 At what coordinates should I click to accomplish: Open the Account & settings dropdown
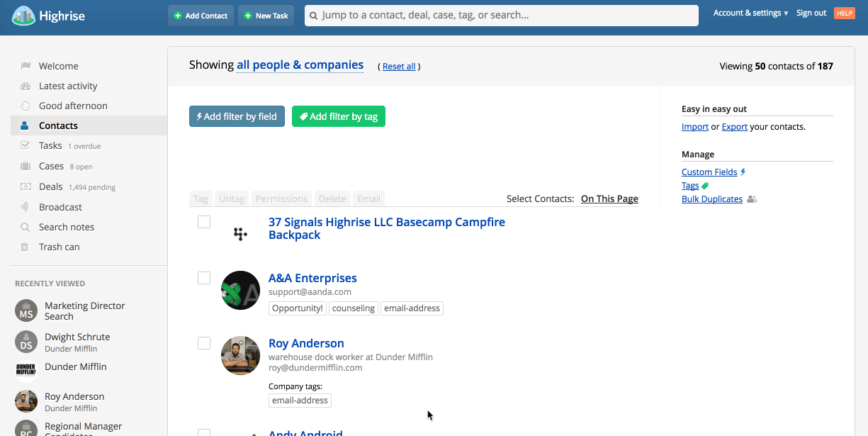tap(750, 13)
